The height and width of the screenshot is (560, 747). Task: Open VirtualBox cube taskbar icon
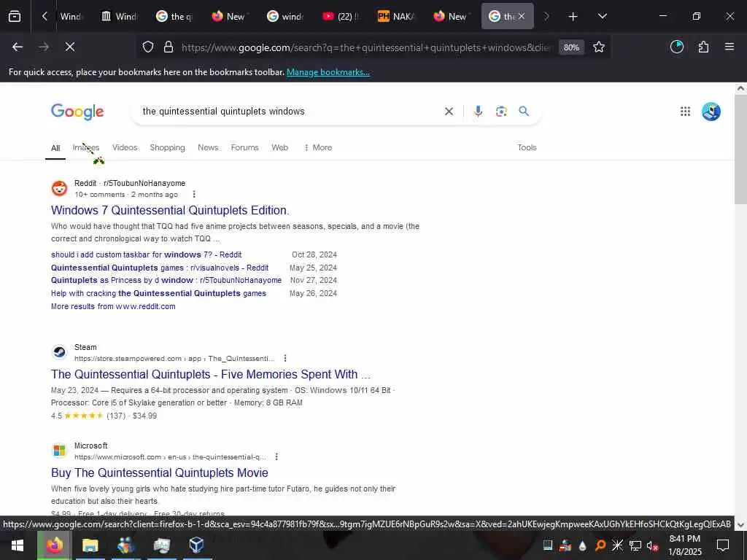(x=196, y=545)
